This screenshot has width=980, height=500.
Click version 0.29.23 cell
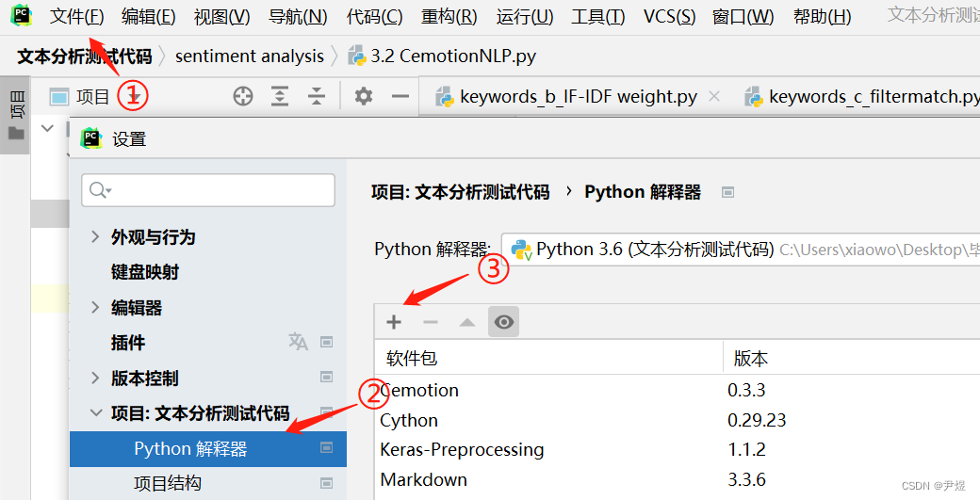[x=757, y=421]
